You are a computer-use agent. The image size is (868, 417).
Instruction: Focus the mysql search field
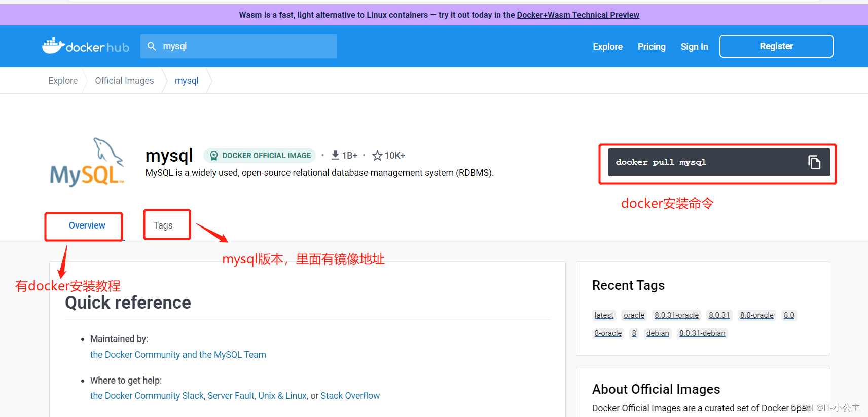[x=238, y=46]
